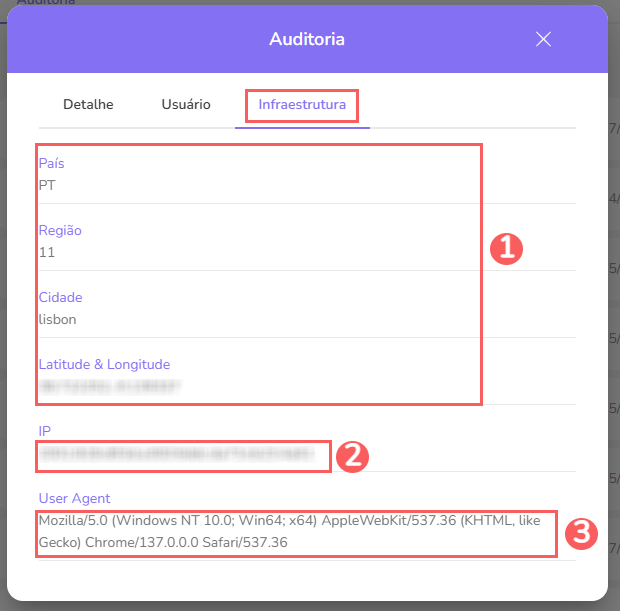Select the PT country value

tap(47, 185)
